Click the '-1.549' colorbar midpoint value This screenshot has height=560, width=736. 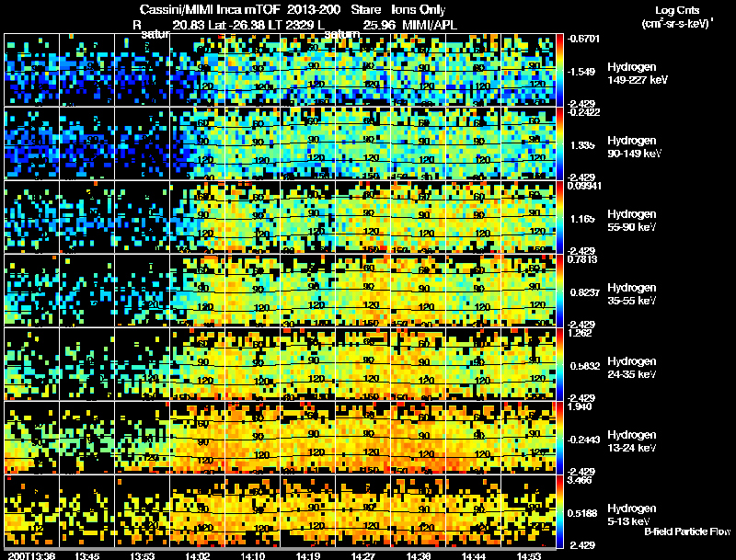click(x=582, y=72)
